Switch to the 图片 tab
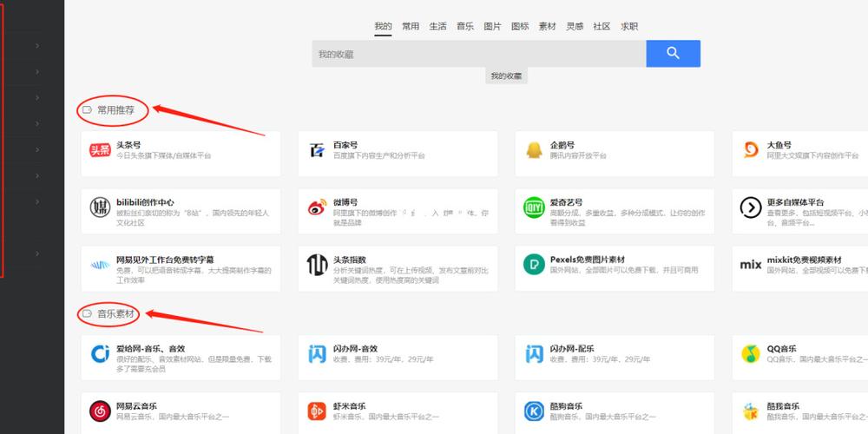 (x=493, y=26)
